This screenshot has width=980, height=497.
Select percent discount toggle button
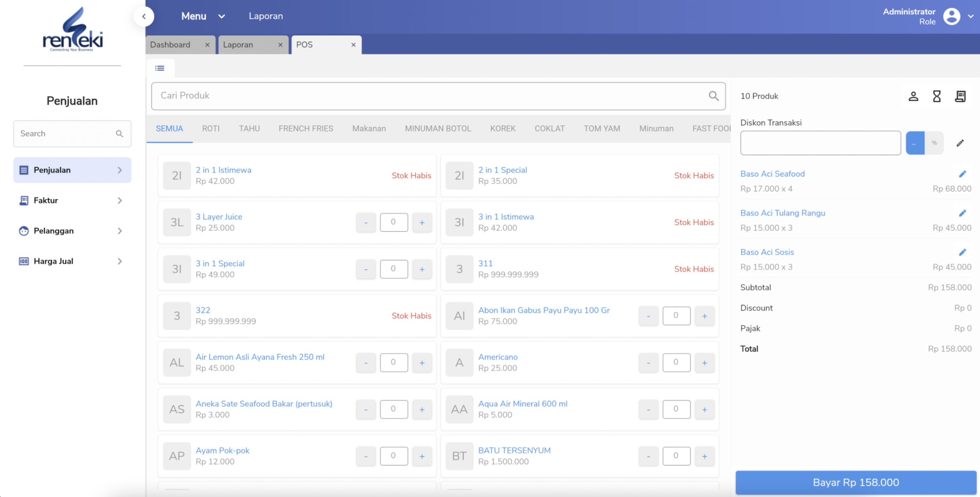pos(934,143)
